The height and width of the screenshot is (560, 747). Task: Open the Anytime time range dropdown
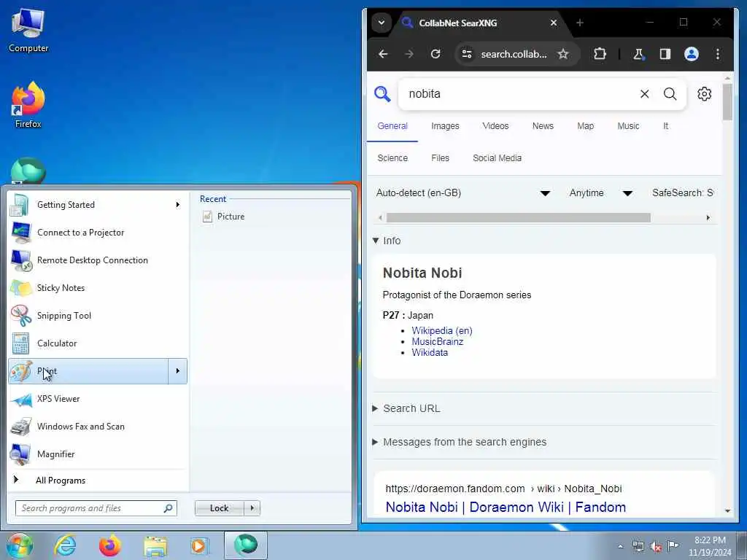(600, 192)
